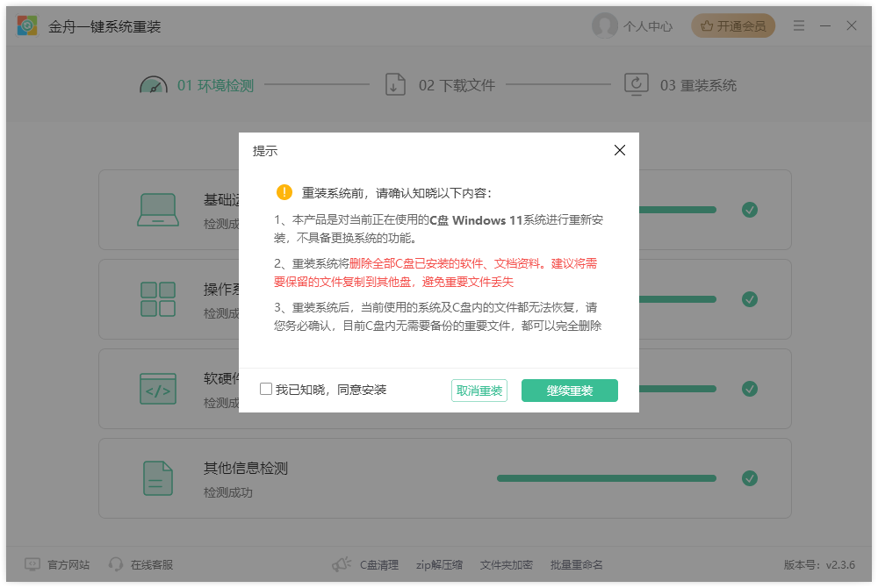Click the 继续重装 button
Viewport: 878px width, 588px height.
pos(570,391)
